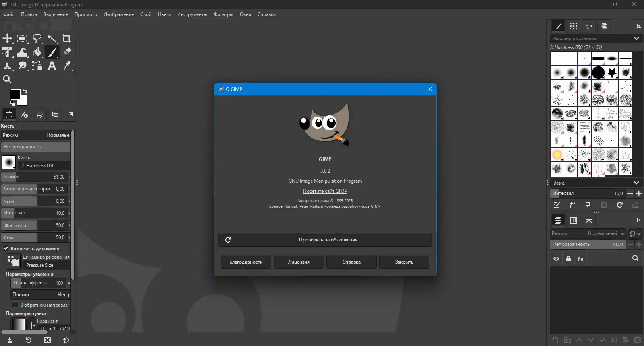The image size is (644, 346).
Task: Select the star-shaped brush thumbnail
Action: tap(612, 72)
